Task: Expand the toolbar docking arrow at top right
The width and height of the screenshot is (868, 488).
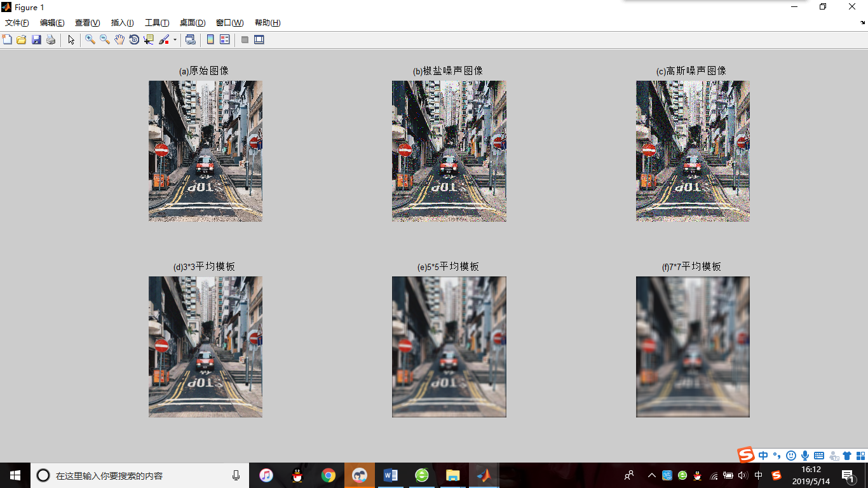Action: (862, 23)
